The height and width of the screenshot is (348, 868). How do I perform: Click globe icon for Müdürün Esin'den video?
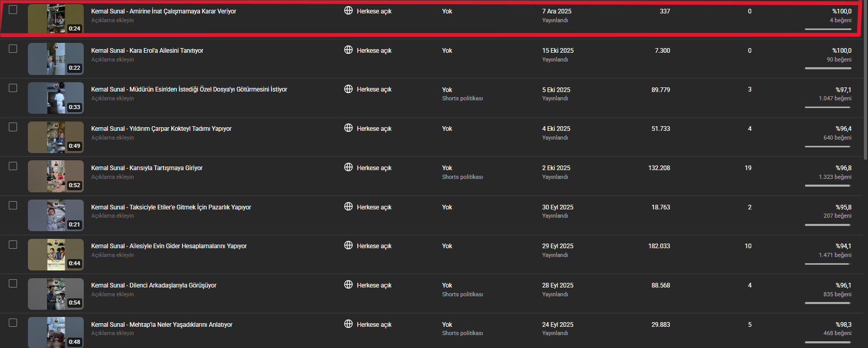[x=348, y=89]
